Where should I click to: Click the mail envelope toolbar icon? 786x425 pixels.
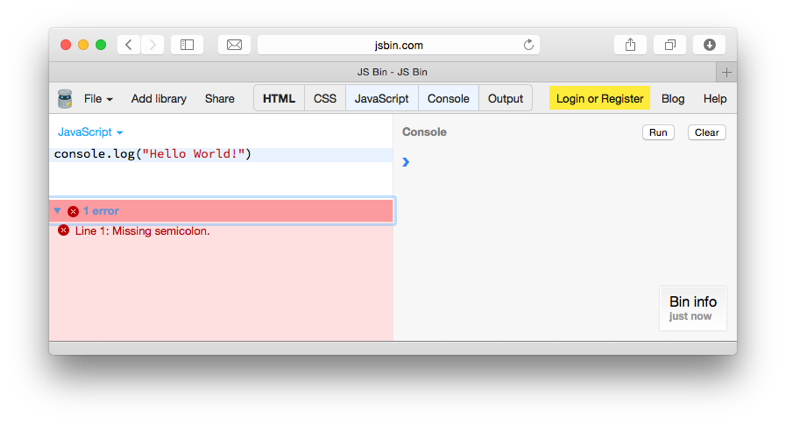[x=234, y=45]
